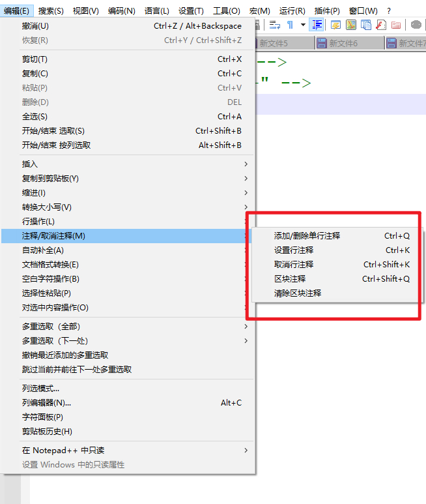Expand 多重选取 (下一处) submenu

pyautogui.click(x=128, y=341)
